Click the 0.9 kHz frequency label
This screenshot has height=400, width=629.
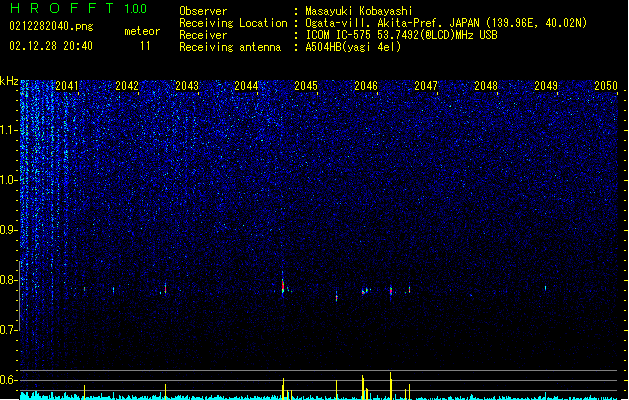(8, 230)
